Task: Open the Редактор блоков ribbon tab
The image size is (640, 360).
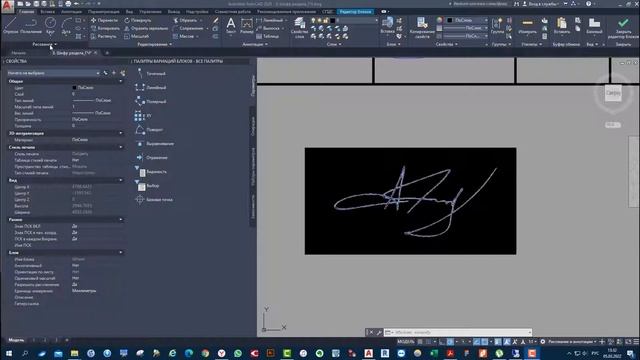Action: coord(356,12)
